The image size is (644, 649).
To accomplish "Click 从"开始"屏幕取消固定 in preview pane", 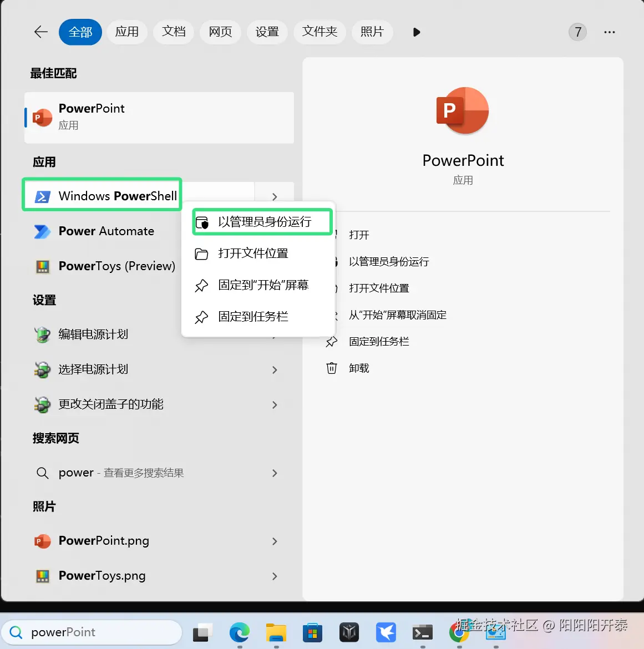I will [397, 315].
